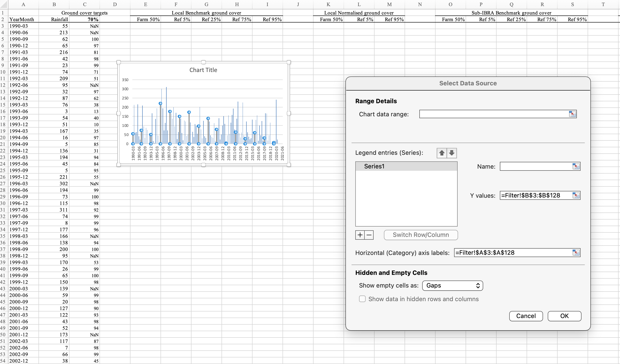The height and width of the screenshot is (364, 620).
Task: Click Ref 5% cell in column P
Action: click(481, 19)
